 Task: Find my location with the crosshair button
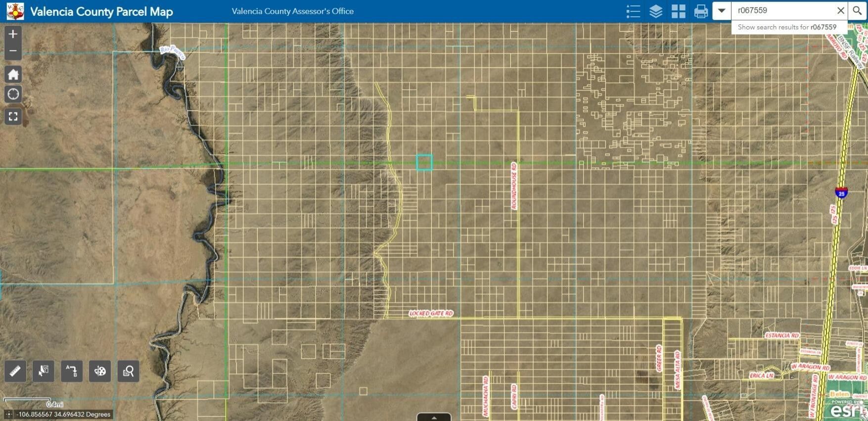point(13,94)
